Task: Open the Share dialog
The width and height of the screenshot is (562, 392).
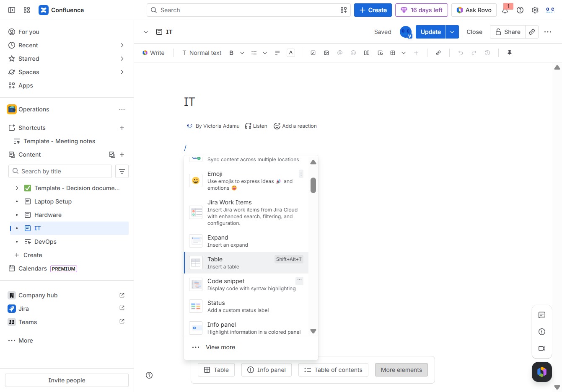Action: 508,32
